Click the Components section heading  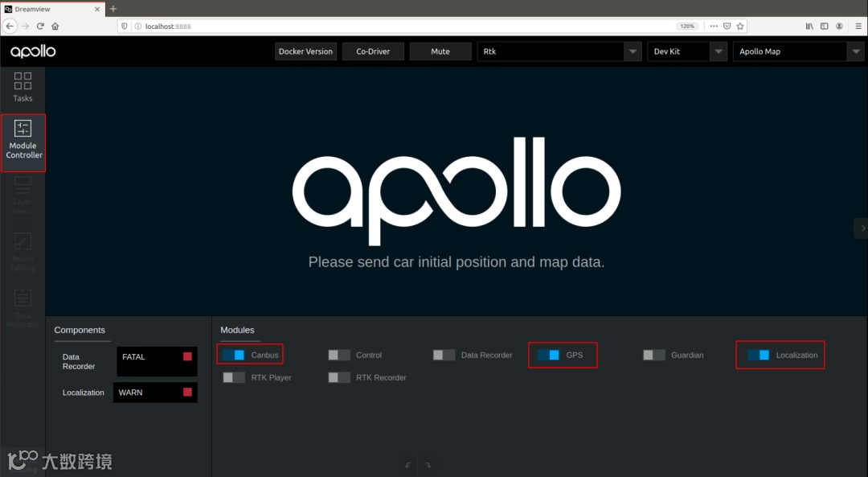[x=80, y=330]
